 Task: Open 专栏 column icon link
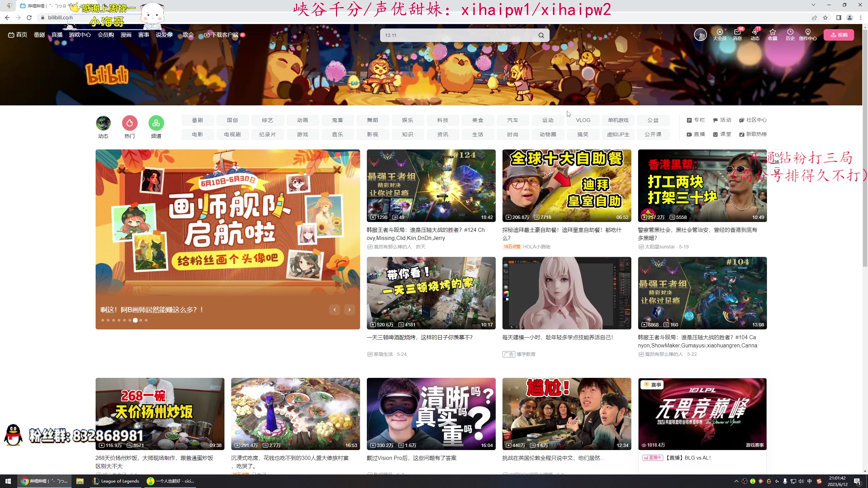pyautogui.click(x=696, y=120)
